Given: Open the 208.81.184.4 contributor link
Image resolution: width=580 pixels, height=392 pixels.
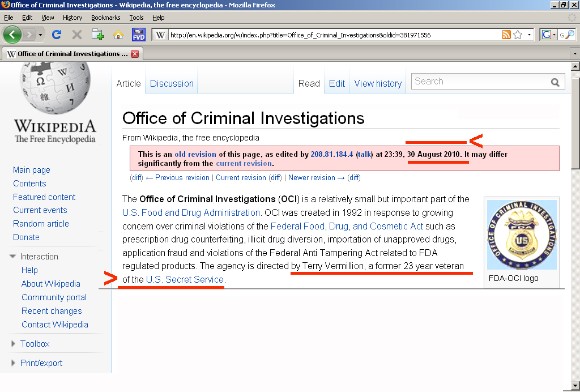Looking at the screenshot, I should tap(332, 154).
